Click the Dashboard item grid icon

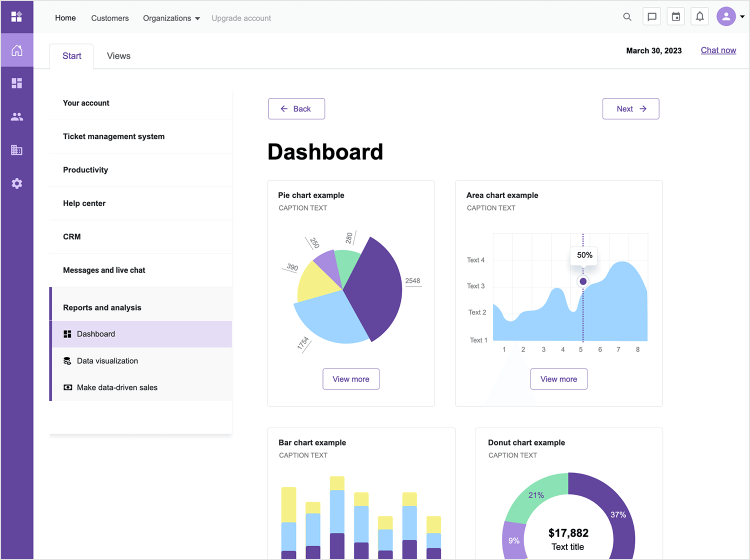[x=67, y=334]
